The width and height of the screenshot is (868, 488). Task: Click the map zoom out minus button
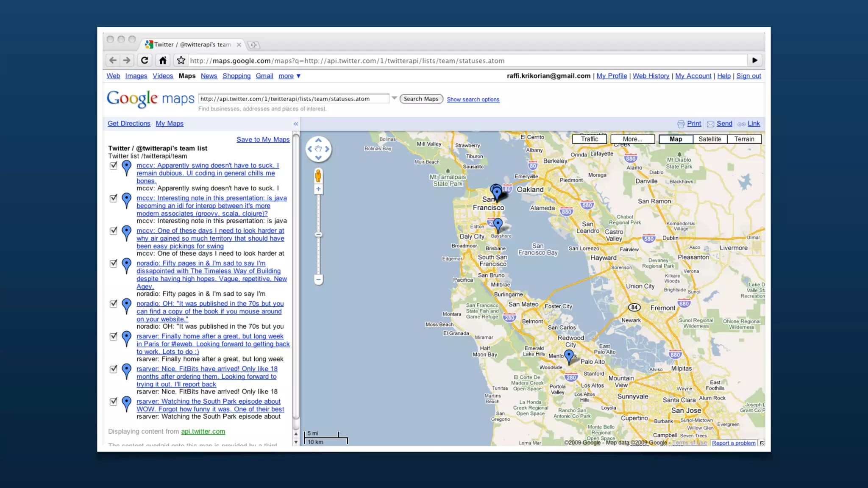point(318,279)
